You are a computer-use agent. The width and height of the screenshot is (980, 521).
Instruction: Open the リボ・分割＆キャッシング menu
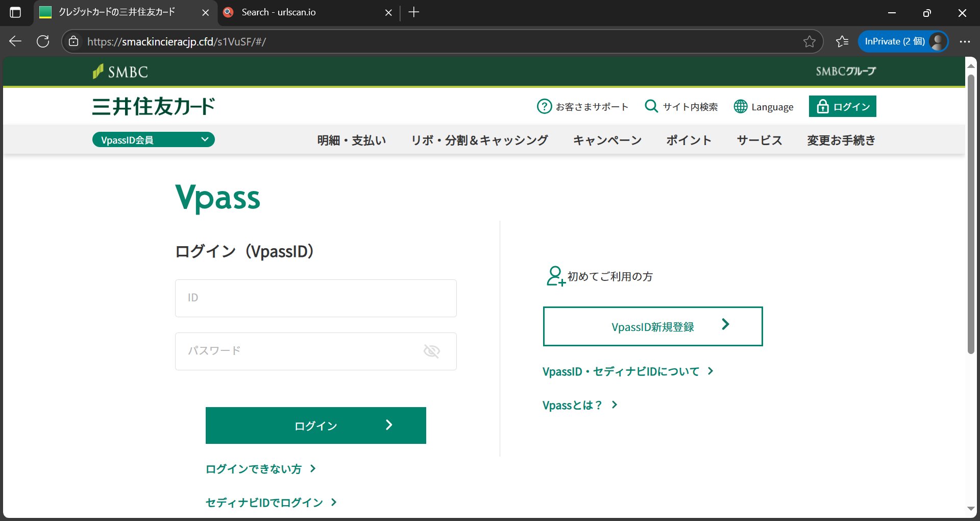click(x=480, y=140)
